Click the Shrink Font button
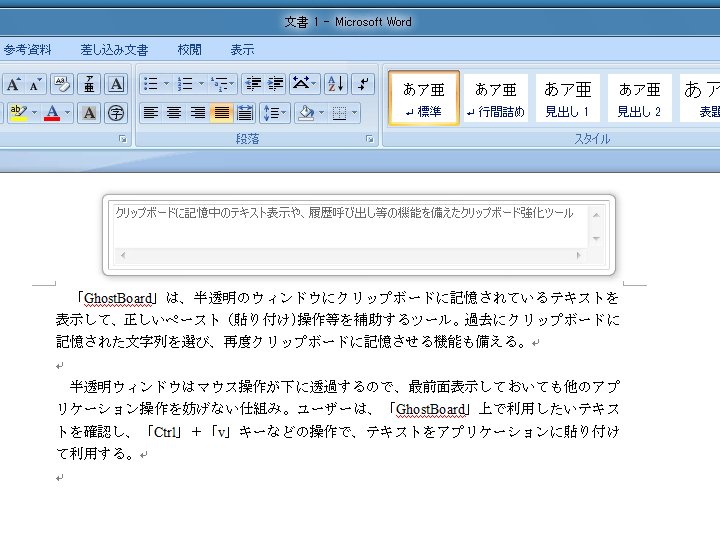 (35, 84)
